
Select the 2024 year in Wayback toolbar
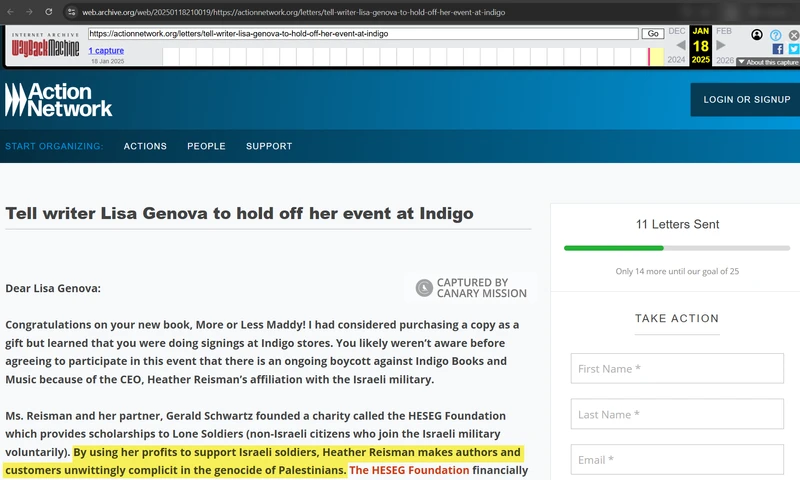pyautogui.click(x=677, y=60)
